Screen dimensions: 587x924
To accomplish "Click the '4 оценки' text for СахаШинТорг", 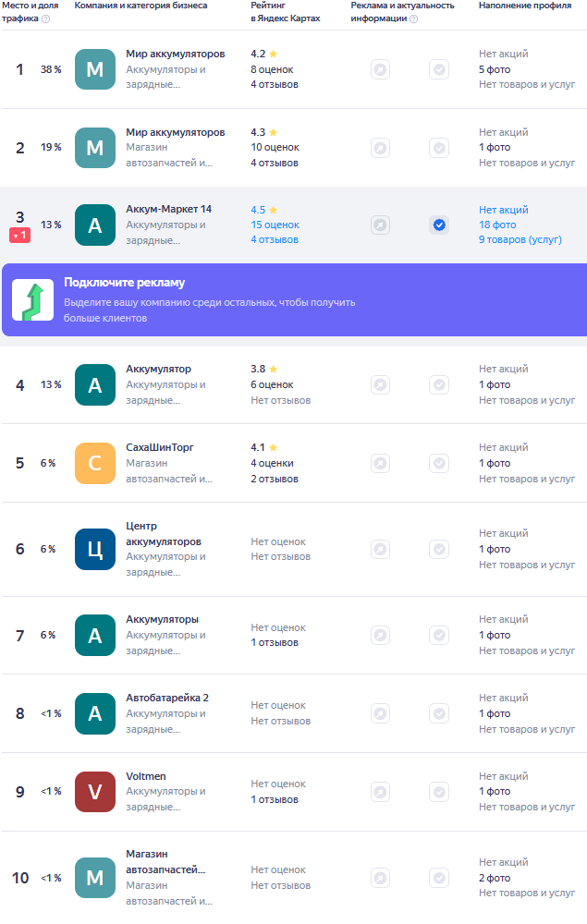I will [273, 463].
